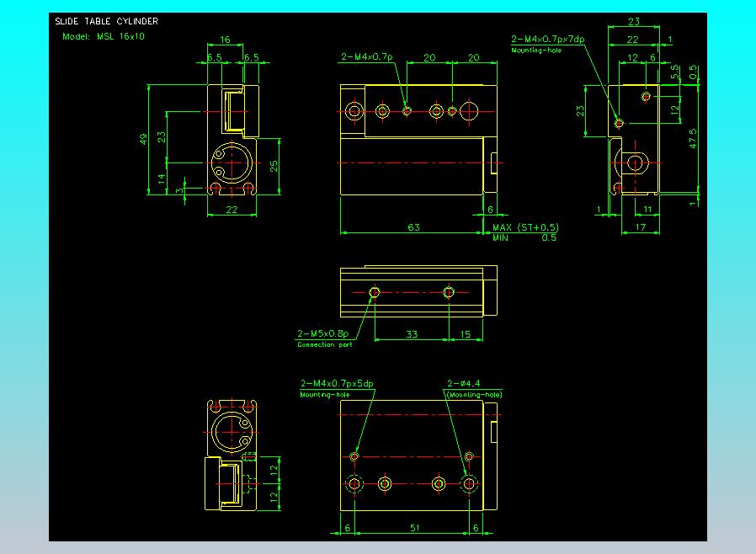Select the 15 dimension value
Viewport: 756px width, 554px height.
tap(466, 333)
